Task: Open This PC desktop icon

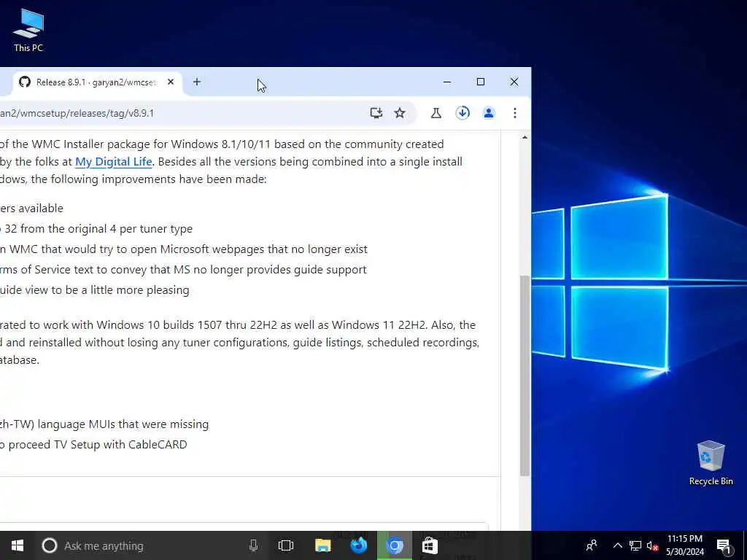Action: pos(28,30)
